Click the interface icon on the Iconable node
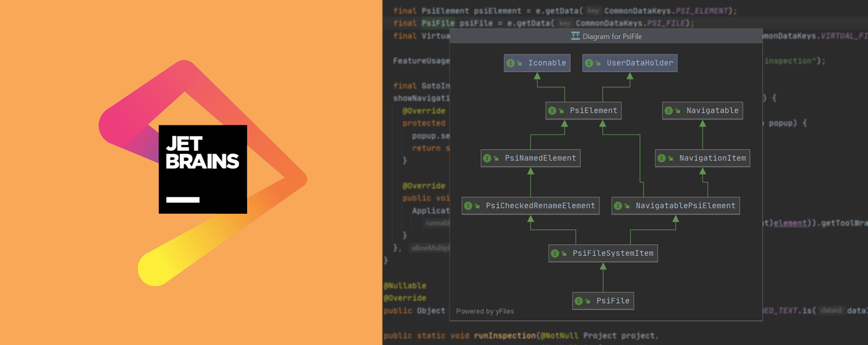 pyautogui.click(x=510, y=63)
